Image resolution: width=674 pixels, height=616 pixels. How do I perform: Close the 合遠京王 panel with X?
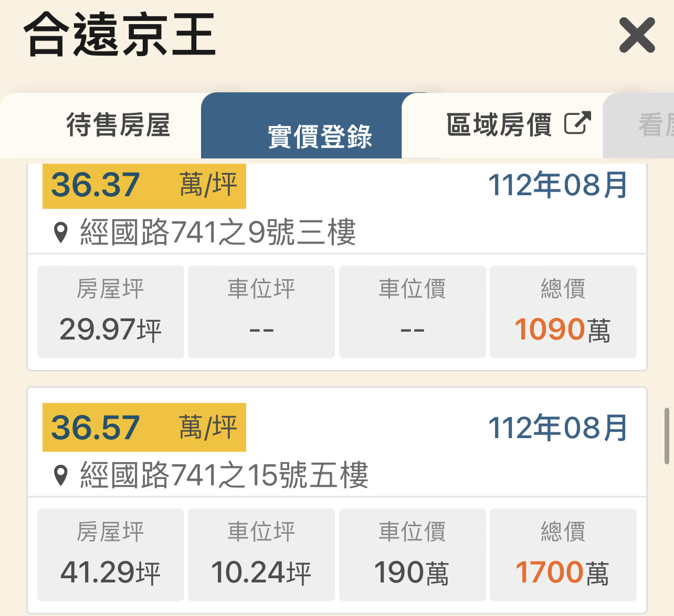(637, 35)
